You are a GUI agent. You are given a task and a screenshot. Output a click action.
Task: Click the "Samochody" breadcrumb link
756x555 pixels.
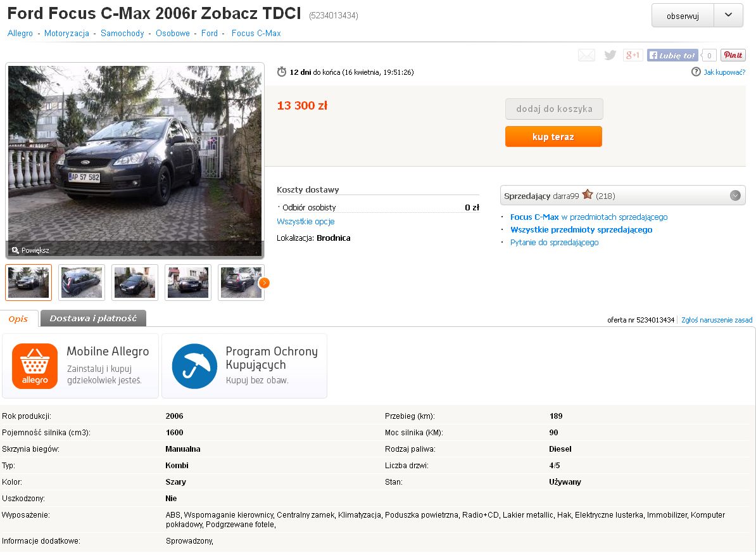click(122, 34)
